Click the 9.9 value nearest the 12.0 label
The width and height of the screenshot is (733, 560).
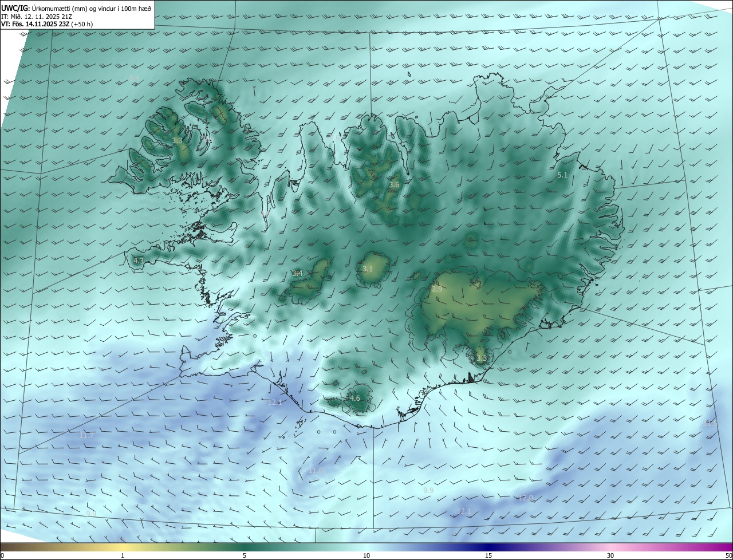click(428, 491)
